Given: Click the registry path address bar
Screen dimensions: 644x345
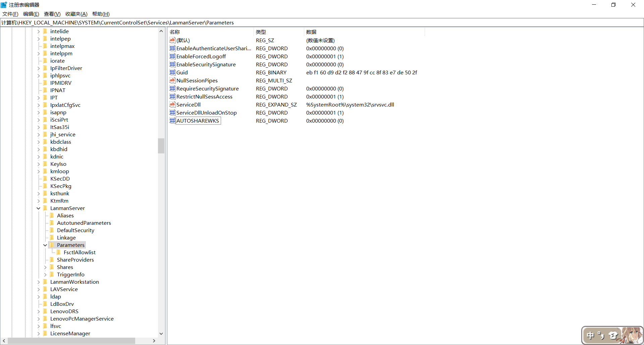Looking at the screenshot, I should [322, 22].
